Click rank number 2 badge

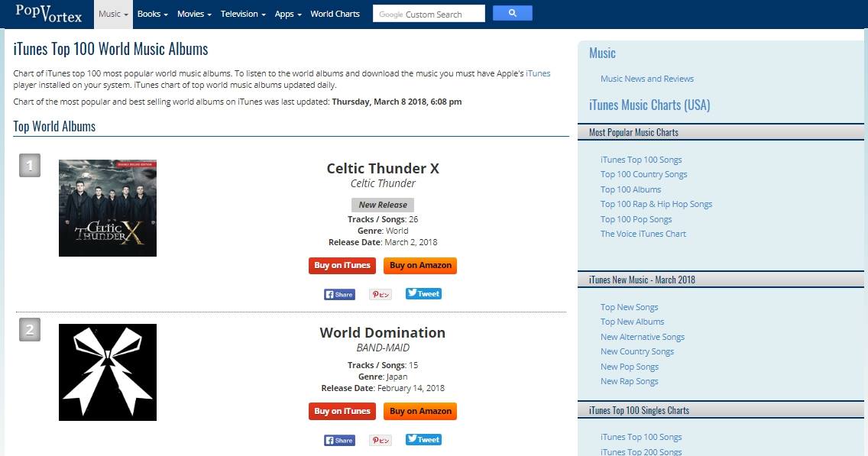click(30, 330)
